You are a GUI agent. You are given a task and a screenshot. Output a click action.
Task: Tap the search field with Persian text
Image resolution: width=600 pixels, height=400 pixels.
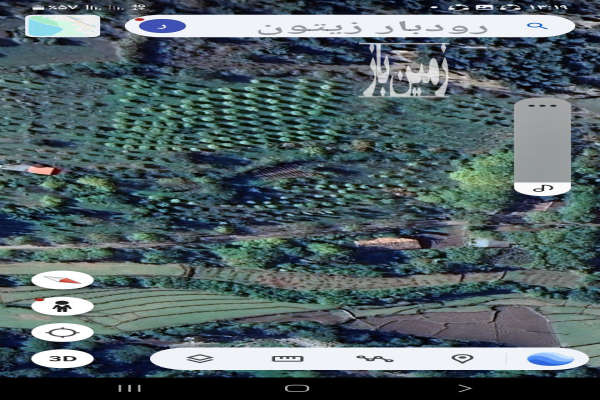point(370,26)
